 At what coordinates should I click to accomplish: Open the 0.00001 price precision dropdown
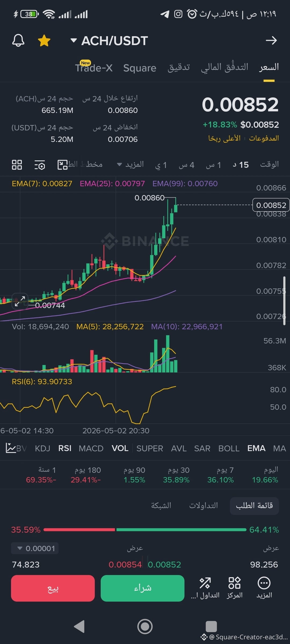(35, 548)
